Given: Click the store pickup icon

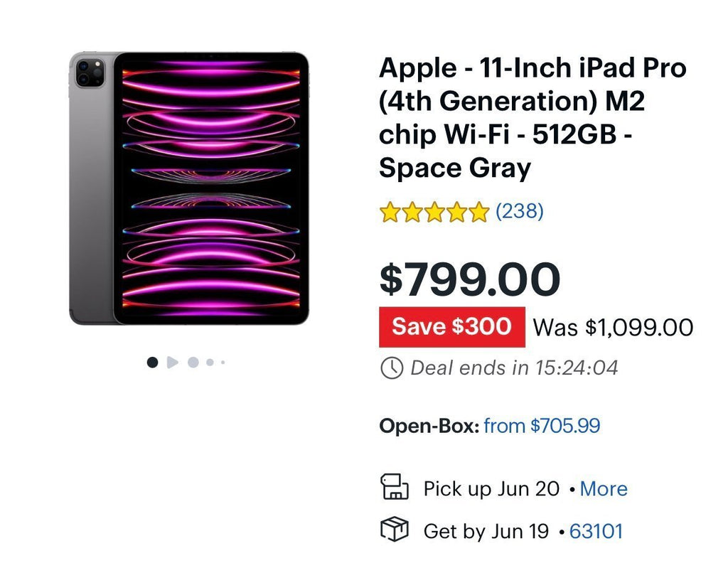Looking at the screenshot, I should click(396, 488).
